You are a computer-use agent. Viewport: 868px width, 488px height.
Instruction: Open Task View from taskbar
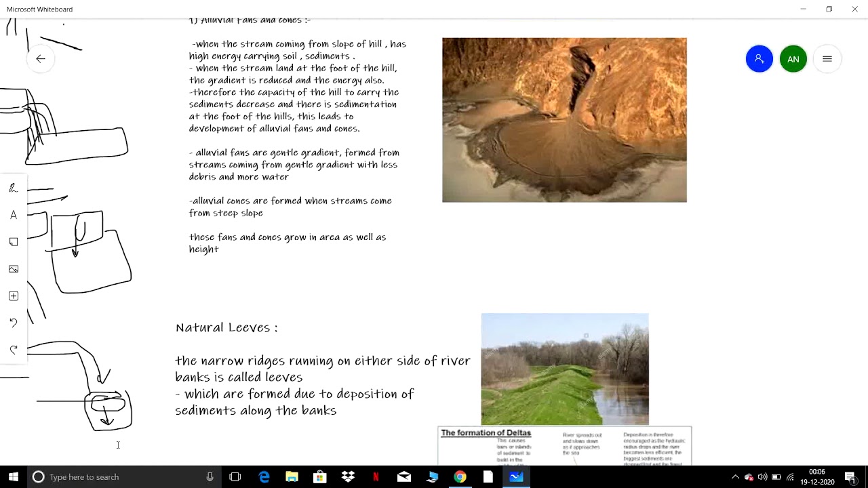[x=235, y=477]
